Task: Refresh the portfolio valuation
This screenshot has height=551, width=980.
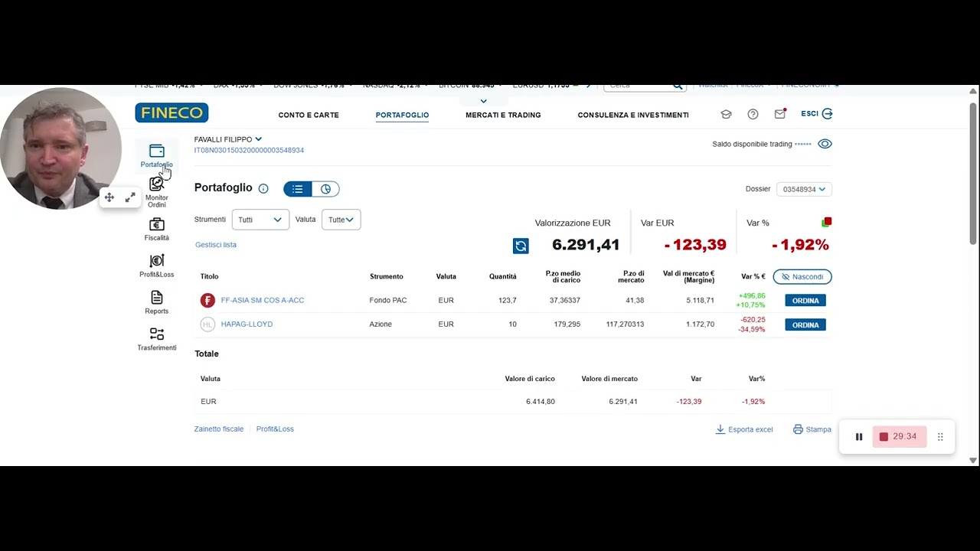Action: point(521,246)
